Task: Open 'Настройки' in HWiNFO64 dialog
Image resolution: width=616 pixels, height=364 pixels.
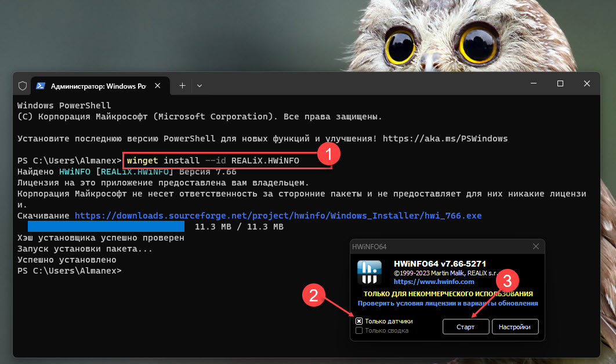Action: click(x=514, y=327)
